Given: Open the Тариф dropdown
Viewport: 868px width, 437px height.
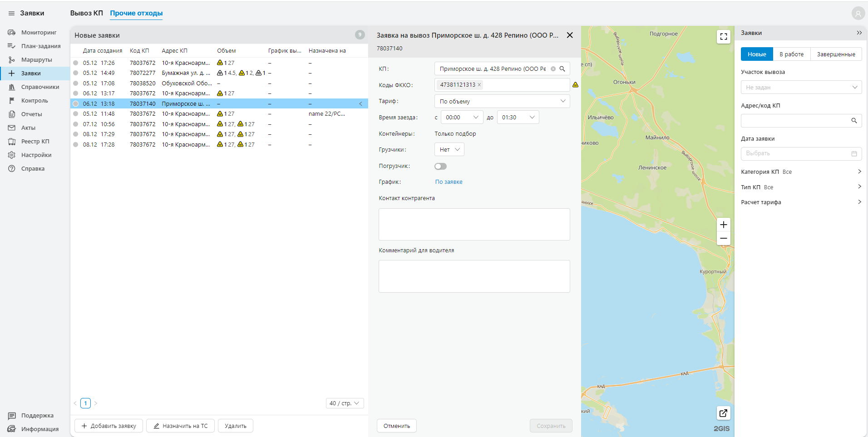Looking at the screenshot, I should [502, 101].
